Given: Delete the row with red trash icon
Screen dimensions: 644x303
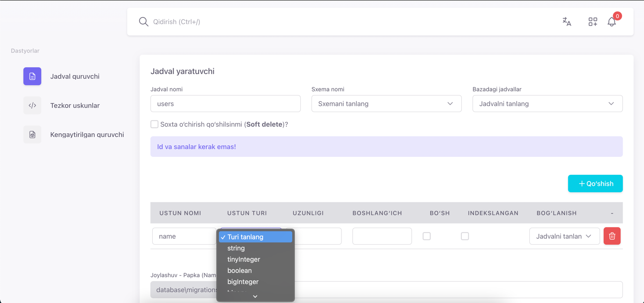Looking at the screenshot, I should (612, 236).
